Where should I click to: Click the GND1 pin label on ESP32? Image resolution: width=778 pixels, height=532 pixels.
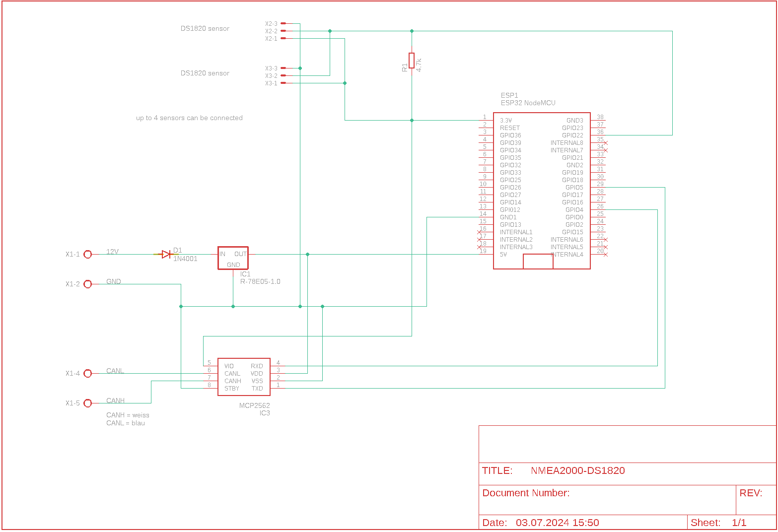pyautogui.click(x=508, y=217)
